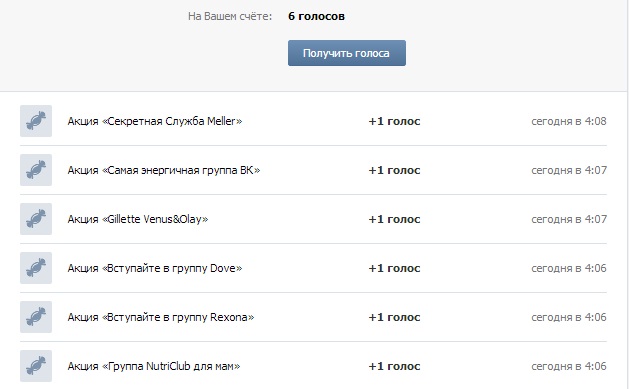Open the «Самая энергичная группа ВК» promotion

(x=164, y=170)
